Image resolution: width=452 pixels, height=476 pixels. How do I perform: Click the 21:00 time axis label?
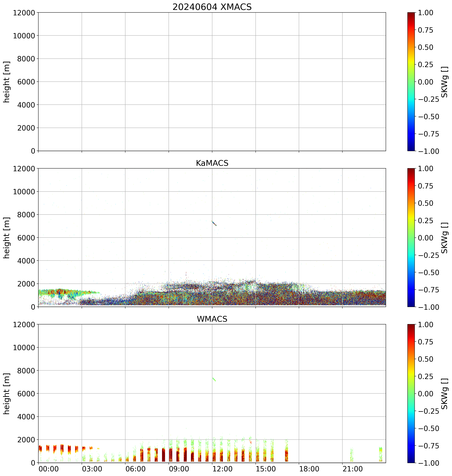[352, 469]
